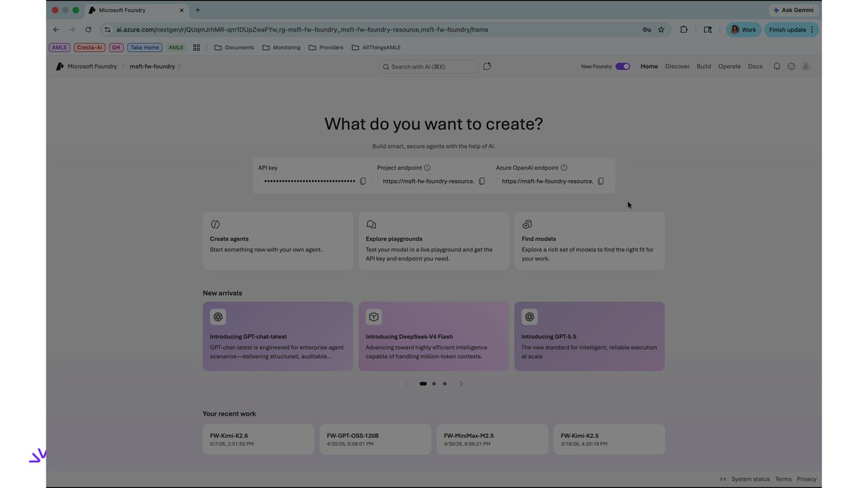This screenshot has height=488, width=868.
Task: Go to next New arrivals page
Action: click(461, 384)
